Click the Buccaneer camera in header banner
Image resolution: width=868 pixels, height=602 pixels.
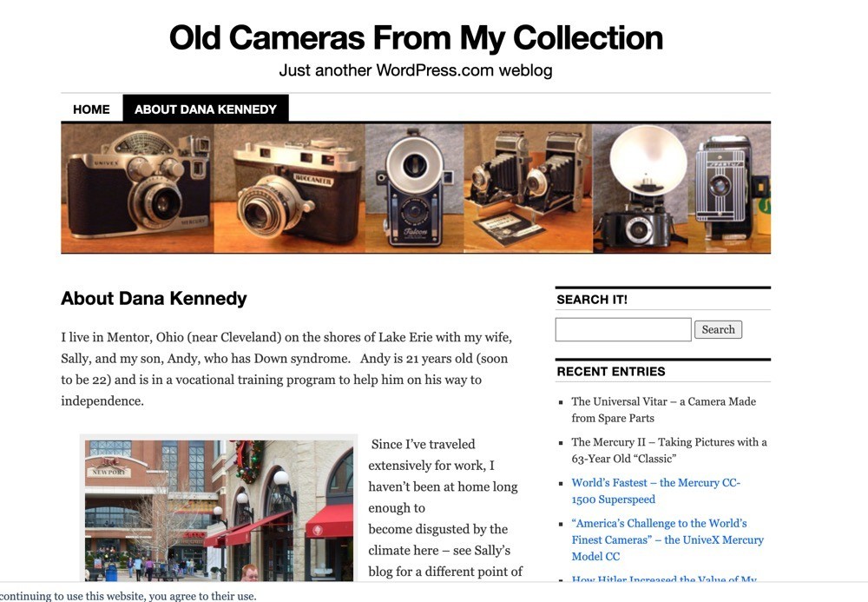290,188
